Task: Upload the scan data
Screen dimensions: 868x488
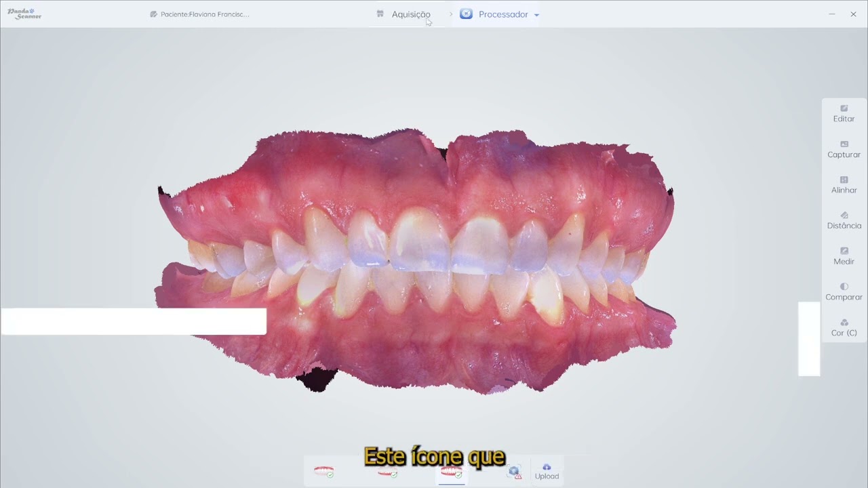Action: tap(547, 471)
